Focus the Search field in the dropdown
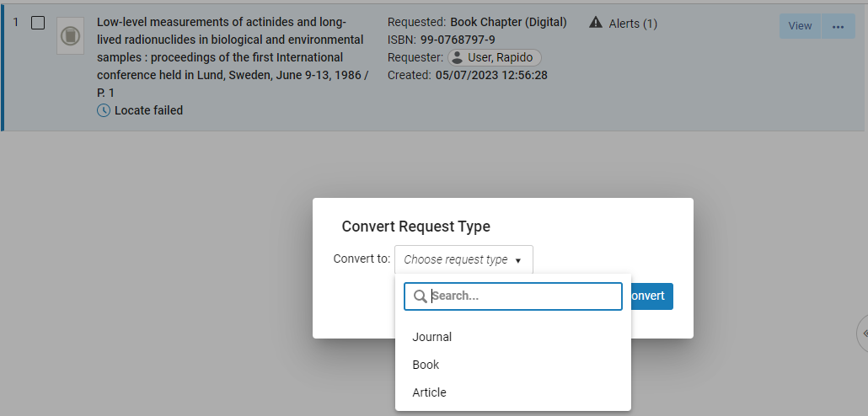This screenshot has width=868, height=416. click(x=524, y=296)
